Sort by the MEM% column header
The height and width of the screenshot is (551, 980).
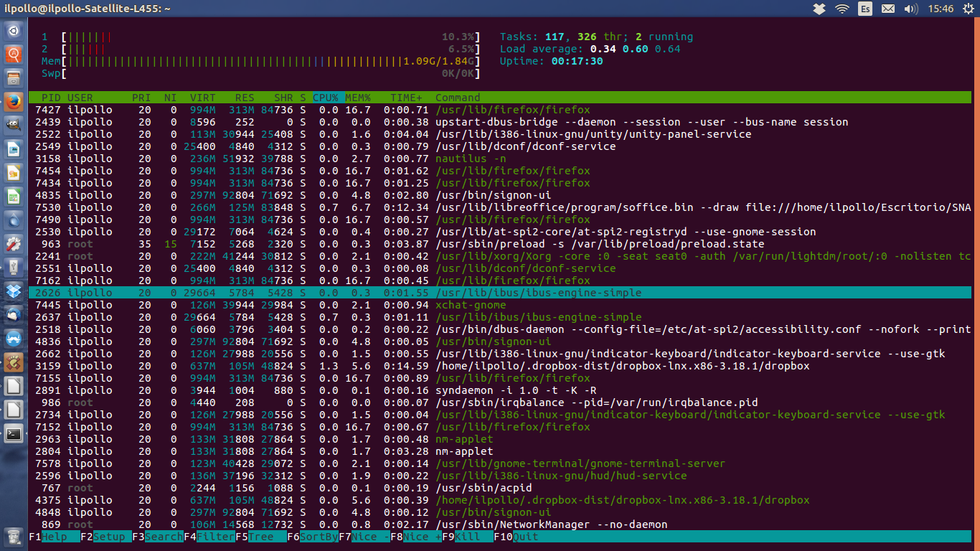pos(358,98)
